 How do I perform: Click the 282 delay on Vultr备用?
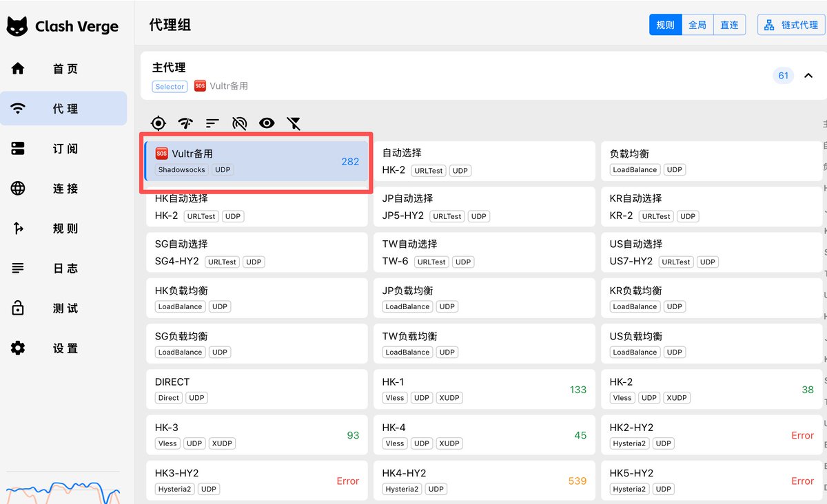coord(350,161)
